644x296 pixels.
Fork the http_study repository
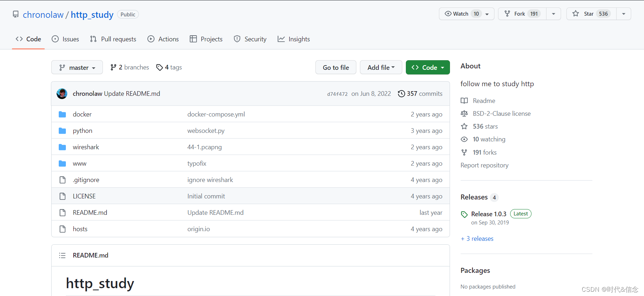coord(522,14)
